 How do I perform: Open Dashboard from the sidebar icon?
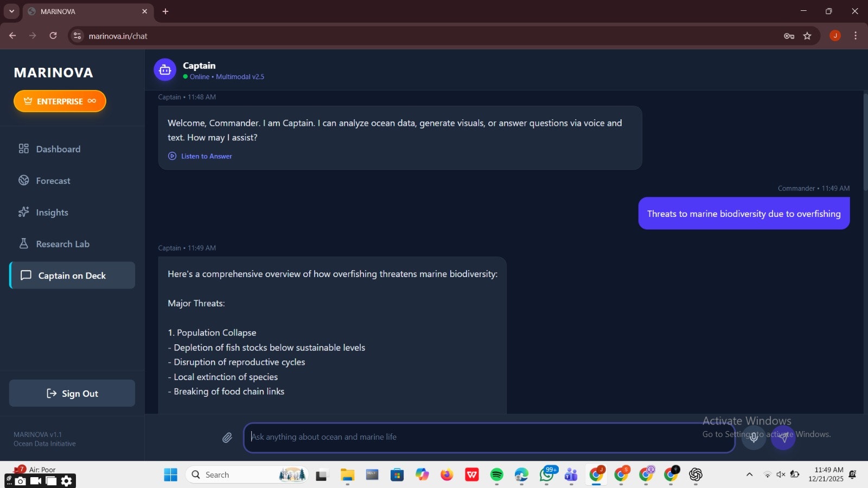point(24,149)
